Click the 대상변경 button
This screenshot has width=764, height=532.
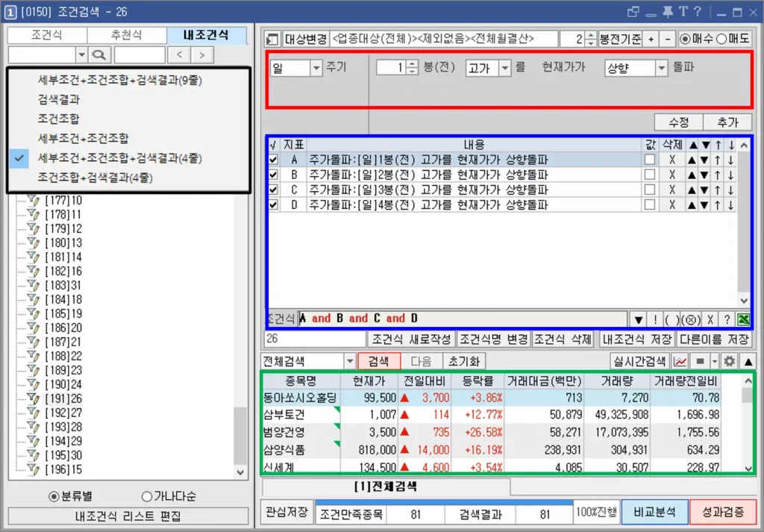click(305, 39)
